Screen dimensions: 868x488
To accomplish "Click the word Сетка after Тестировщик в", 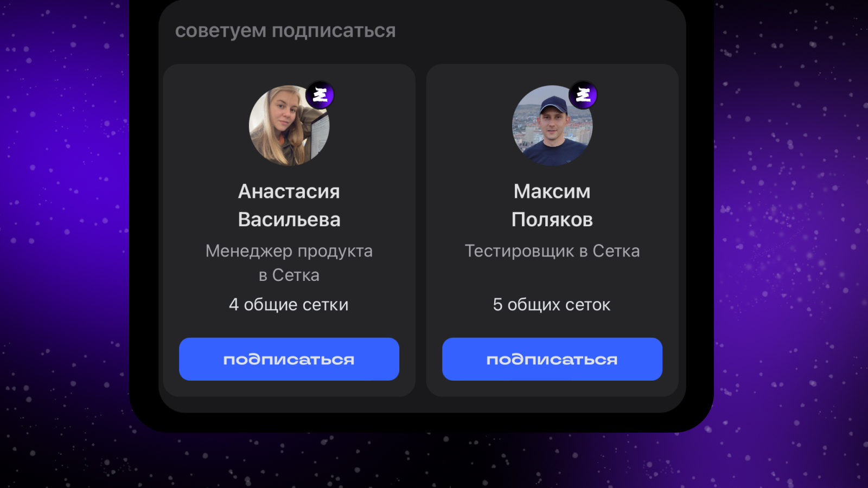I will [x=616, y=251].
